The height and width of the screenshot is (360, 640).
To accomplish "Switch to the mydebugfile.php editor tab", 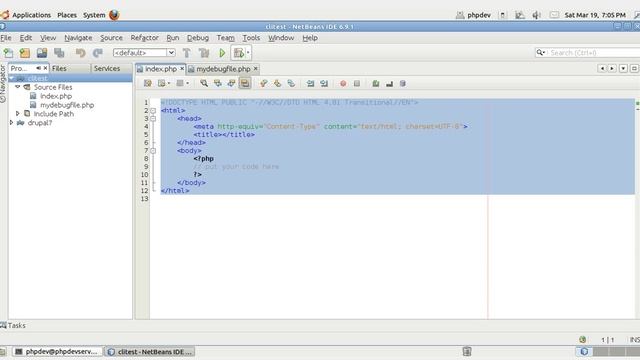I will click(223, 69).
